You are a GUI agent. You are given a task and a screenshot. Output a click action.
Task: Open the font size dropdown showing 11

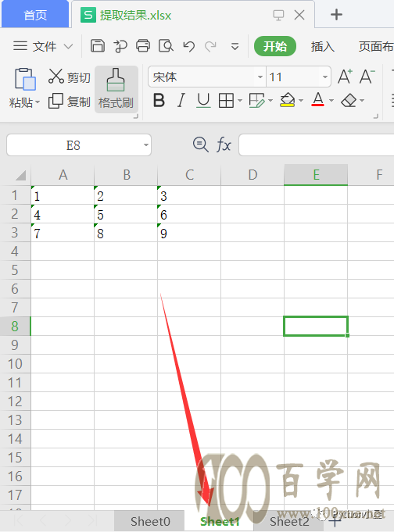tap(324, 77)
